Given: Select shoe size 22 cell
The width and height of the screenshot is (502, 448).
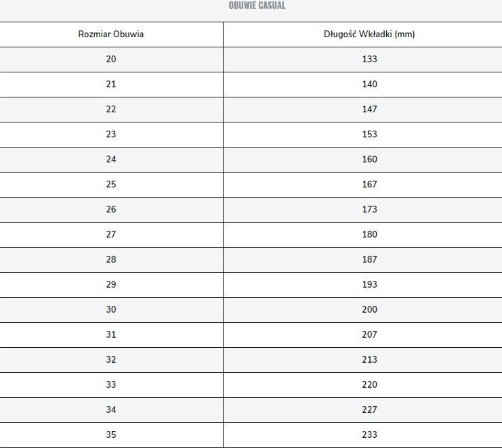Looking at the screenshot, I should tap(111, 110).
